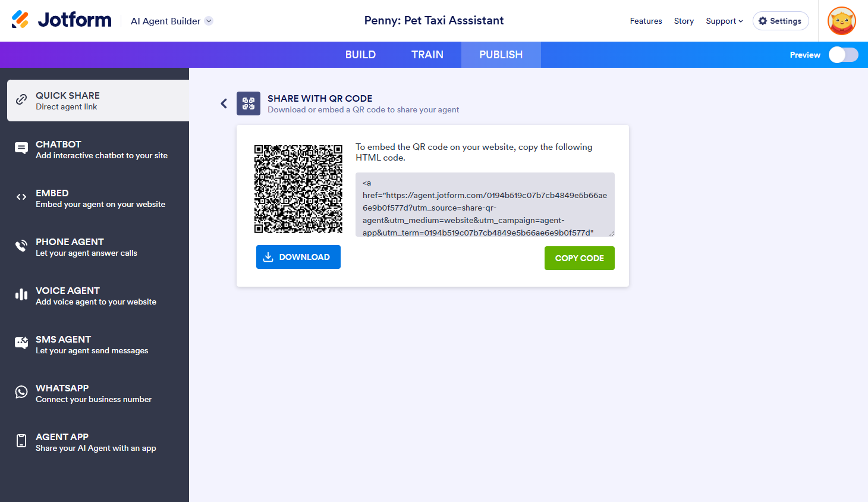
Task: Open Phone Agent via its phone icon
Action: click(21, 246)
